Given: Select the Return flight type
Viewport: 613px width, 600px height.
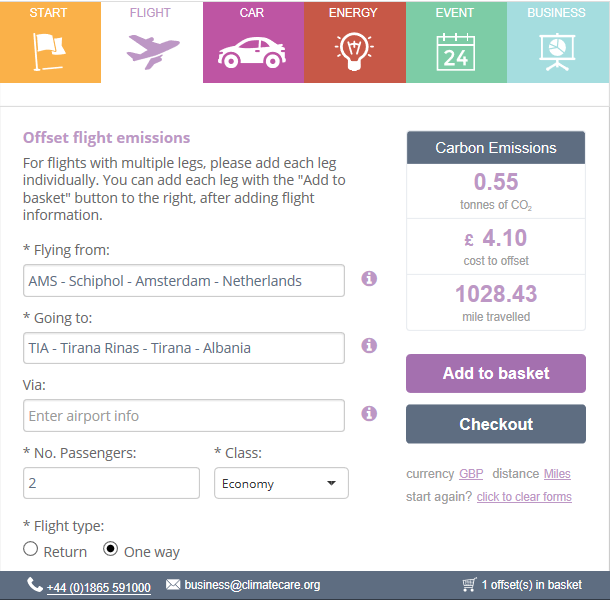Looking at the screenshot, I should point(30,549).
